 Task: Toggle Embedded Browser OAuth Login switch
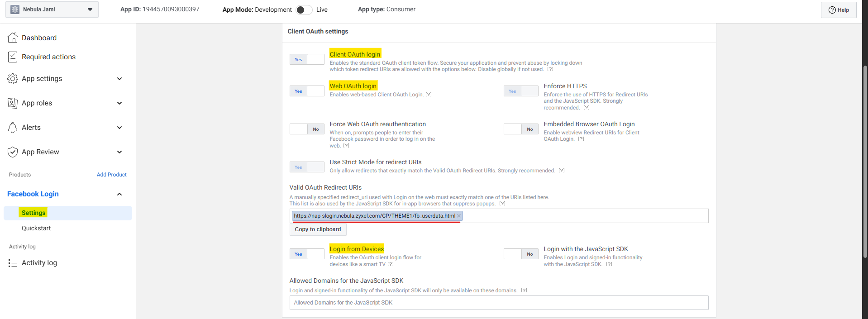[x=521, y=129]
